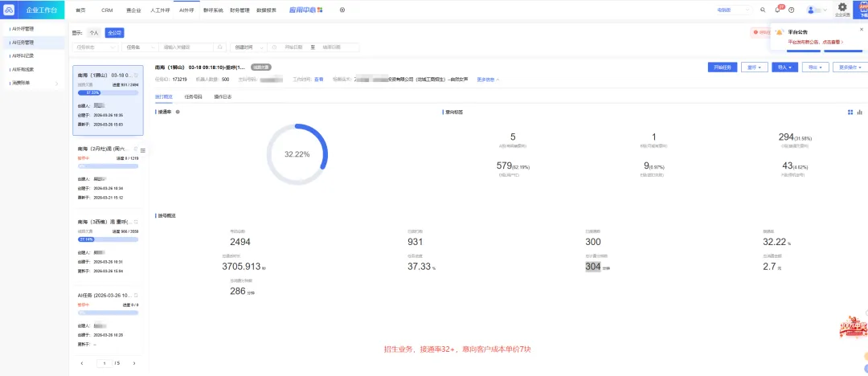Open the 数据报表 top menu
The width and height of the screenshot is (868, 376).
pos(266,10)
